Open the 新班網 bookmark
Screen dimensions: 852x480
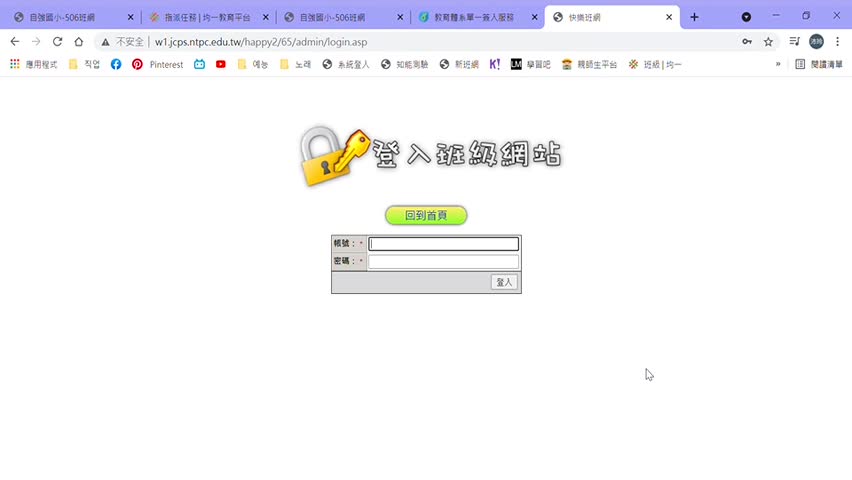click(459, 64)
